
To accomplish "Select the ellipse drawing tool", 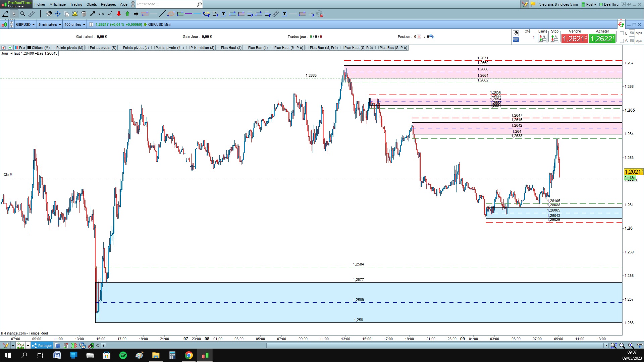I will pos(171,14).
